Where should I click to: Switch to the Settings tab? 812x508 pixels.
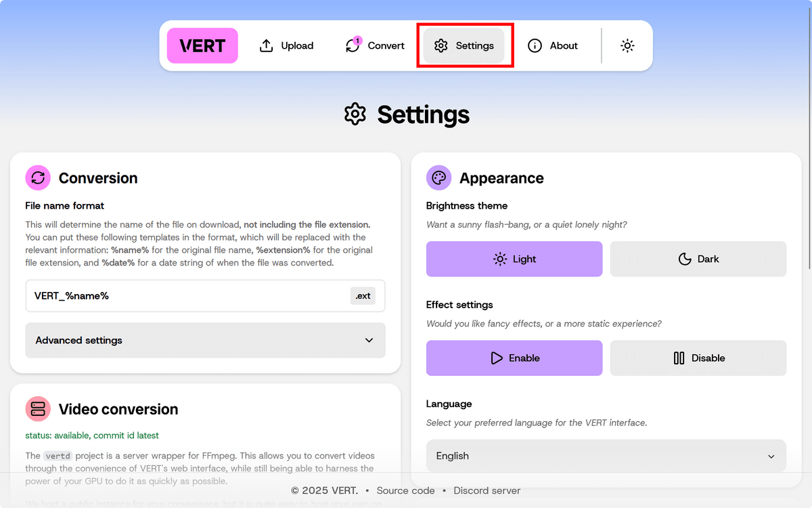[x=464, y=45]
